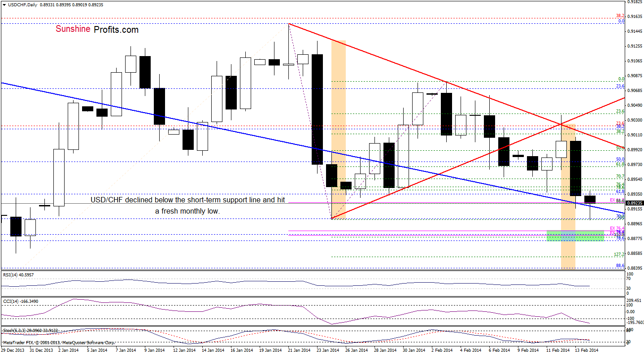Click the 'CCI(14) -166.3490' indicator label
This screenshot has width=644, height=354.
click(x=20, y=301)
